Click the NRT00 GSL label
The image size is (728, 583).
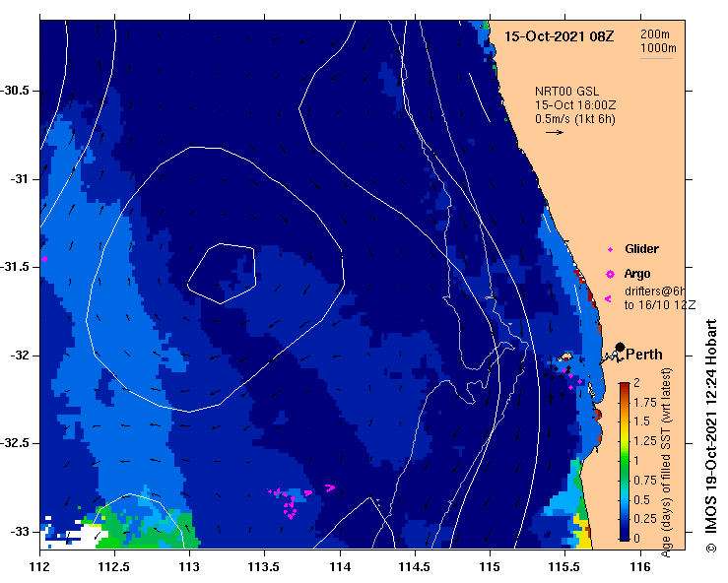(566, 92)
